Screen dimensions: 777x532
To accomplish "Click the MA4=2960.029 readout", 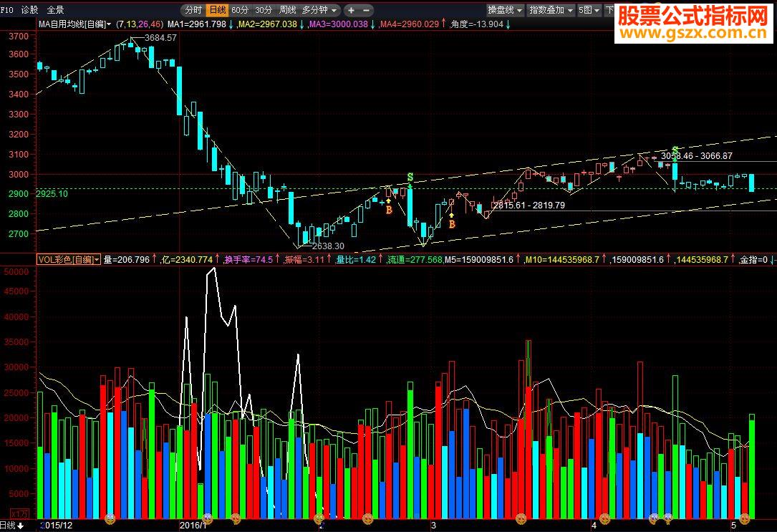I will click(410, 24).
